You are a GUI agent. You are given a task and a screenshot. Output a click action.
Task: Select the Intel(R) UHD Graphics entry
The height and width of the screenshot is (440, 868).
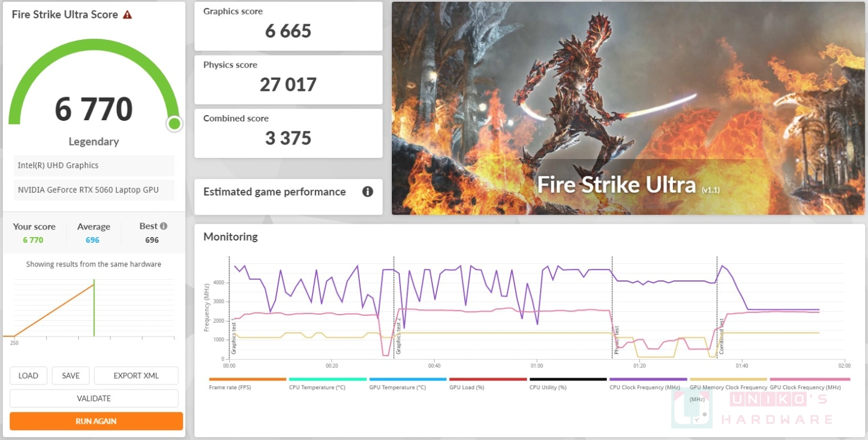pyautogui.click(x=94, y=165)
